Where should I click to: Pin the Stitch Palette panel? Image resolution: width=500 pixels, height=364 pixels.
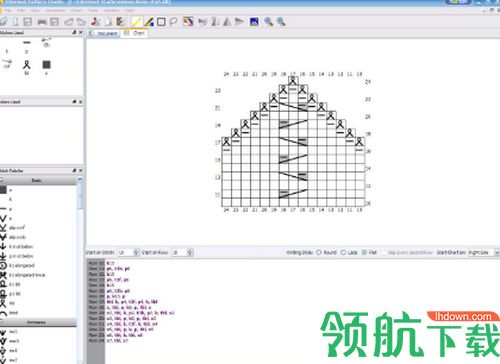(x=74, y=170)
